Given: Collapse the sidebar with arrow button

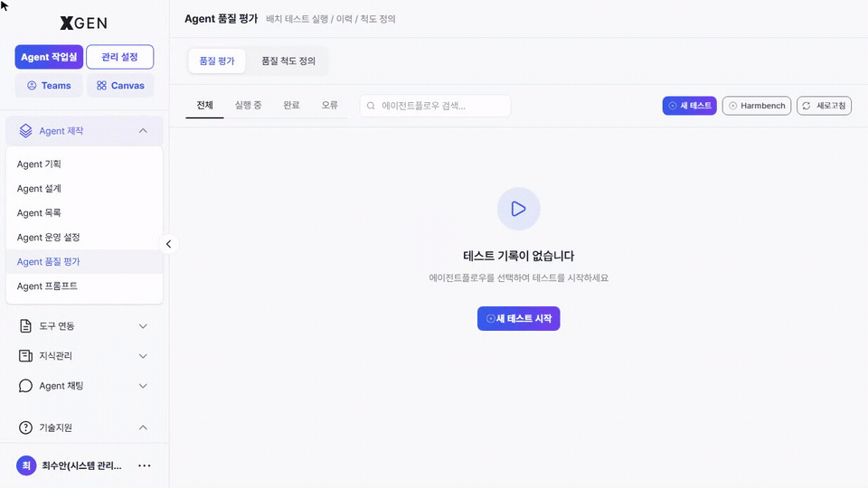Looking at the screenshot, I should (169, 244).
